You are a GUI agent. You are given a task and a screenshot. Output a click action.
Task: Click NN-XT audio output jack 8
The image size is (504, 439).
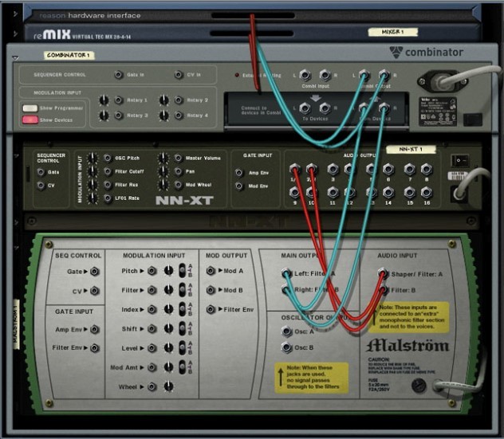pyautogui.click(x=427, y=169)
